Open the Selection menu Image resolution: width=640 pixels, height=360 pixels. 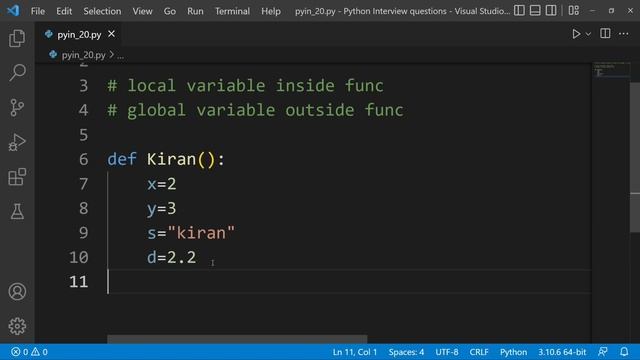(102, 11)
